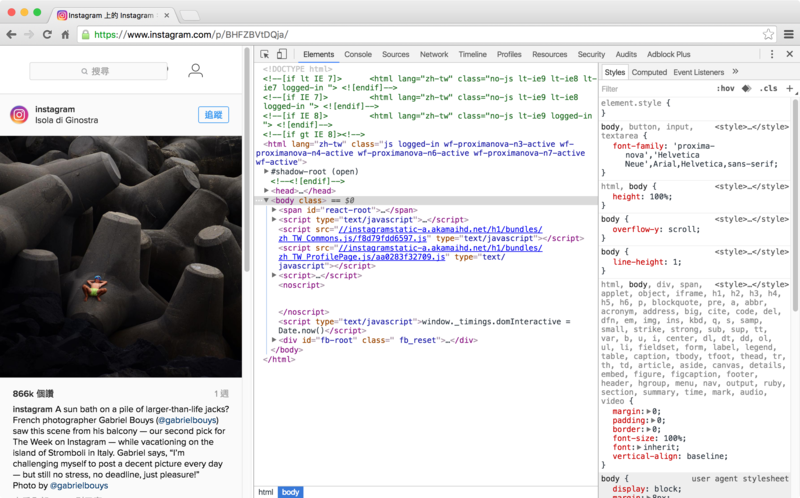Show more Styles pane tabs chevron
Image resolution: width=800 pixels, height=498 pixels.
click(x=735, y=71)
